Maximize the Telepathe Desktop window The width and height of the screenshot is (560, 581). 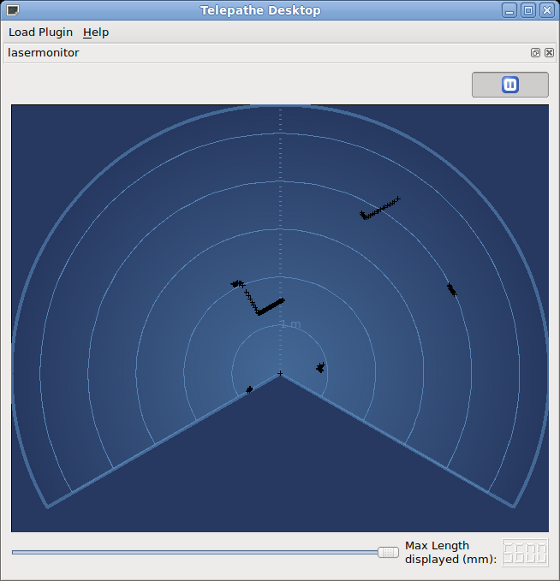click(x=528, y=10)
